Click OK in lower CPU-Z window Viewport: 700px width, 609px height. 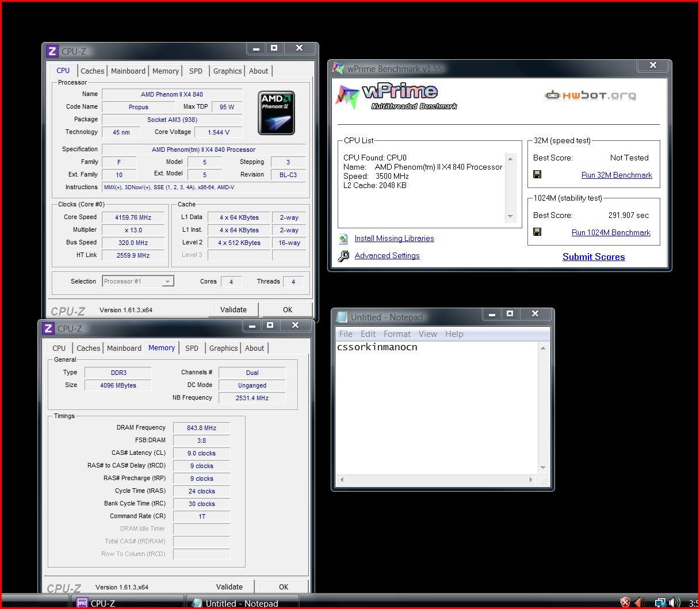[x=284, y=587]
